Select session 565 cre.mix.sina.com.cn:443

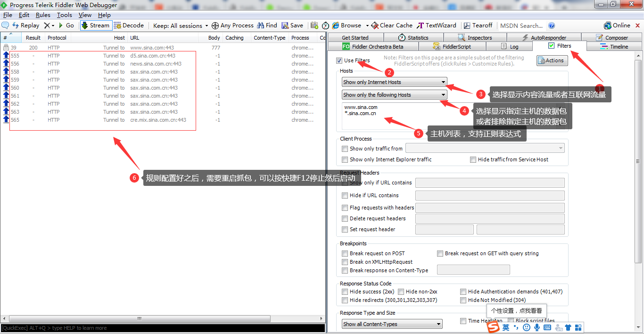point(163,120)
